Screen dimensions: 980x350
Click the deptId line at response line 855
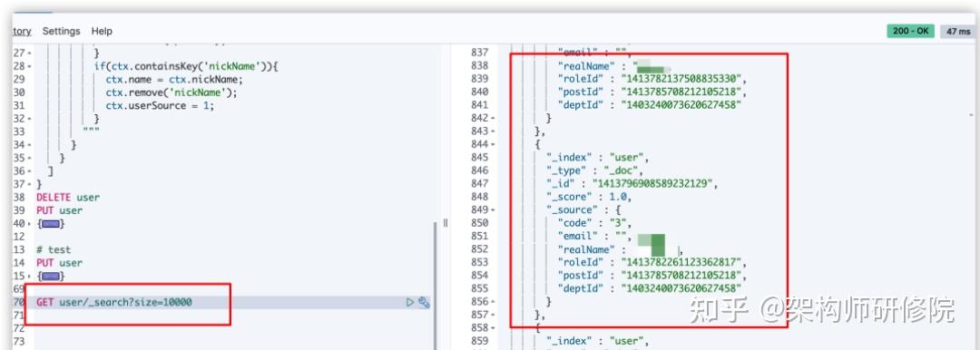click(650, 288)
